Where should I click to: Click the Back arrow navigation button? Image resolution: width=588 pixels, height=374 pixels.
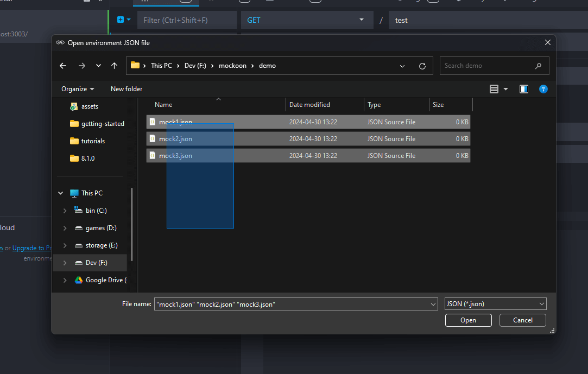pyautogui.click(x=63, y=66)
